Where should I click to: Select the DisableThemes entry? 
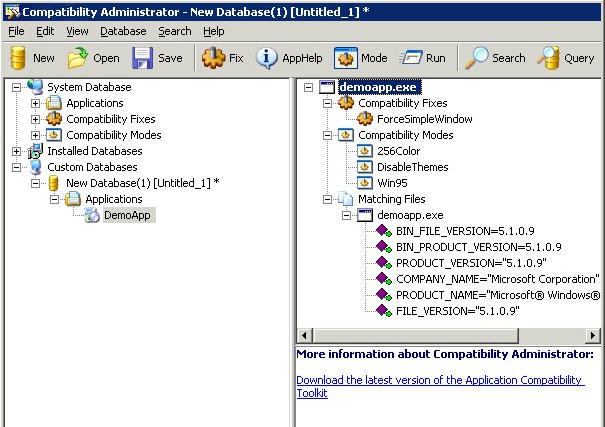412,167
